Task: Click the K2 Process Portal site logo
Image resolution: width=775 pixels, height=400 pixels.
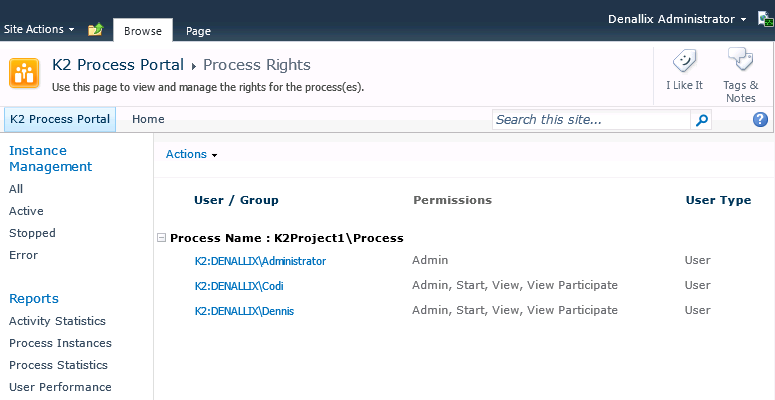Action: (x=24, y=73)
